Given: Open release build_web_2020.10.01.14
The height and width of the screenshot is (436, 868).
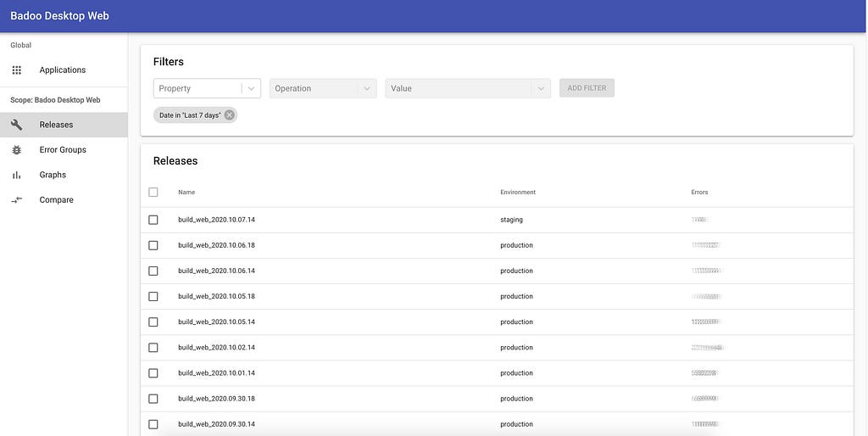Looking at the screenshot, I should [x=216, y=373].
